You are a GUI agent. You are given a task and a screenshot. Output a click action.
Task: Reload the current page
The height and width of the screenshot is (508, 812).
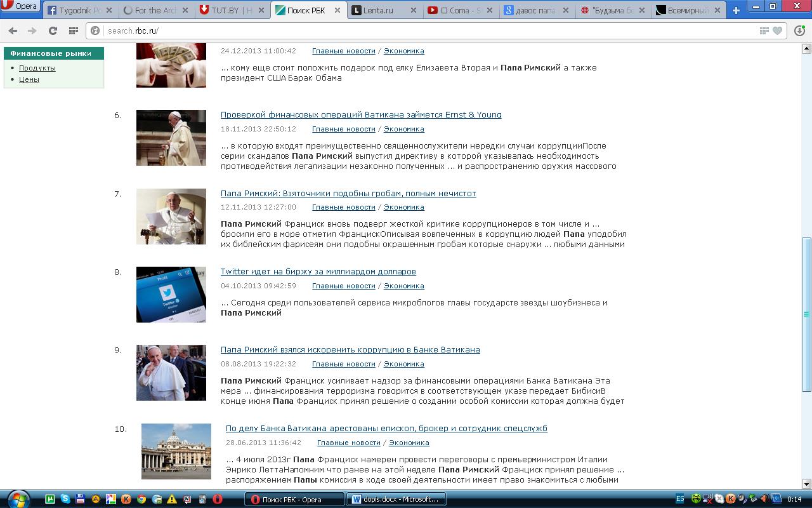(53, 31)
